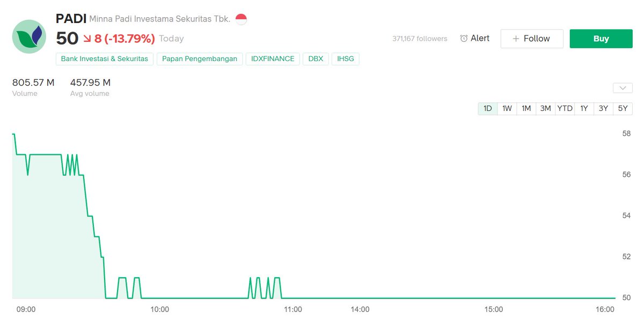The image size is (644, 327).
Task: Click the 11:00 time axis label
Action: pyautogui.click(x=293, y=310)
